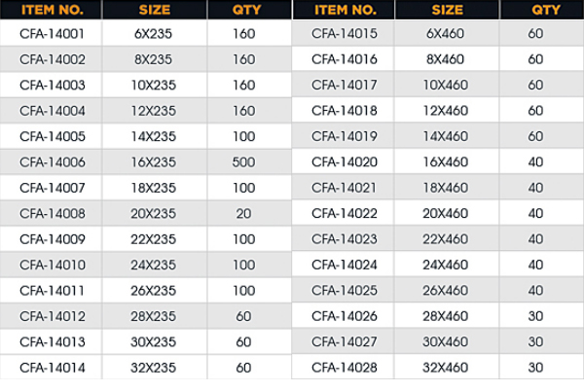The height and width of the screenshot is (392, 584).
Task: Select item number CFA-14028
Action: click(x=344, y=366)
